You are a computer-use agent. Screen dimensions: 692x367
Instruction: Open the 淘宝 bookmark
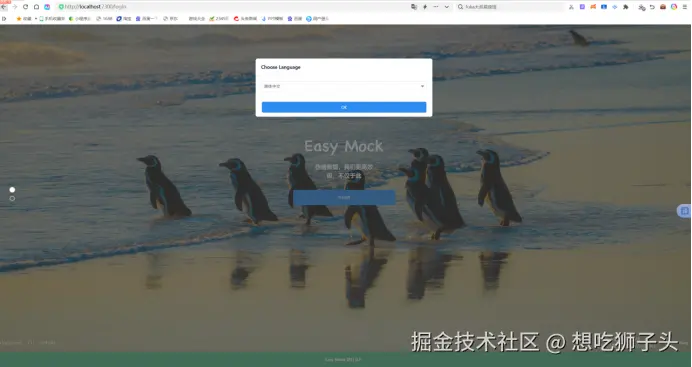tap(124, 19)
